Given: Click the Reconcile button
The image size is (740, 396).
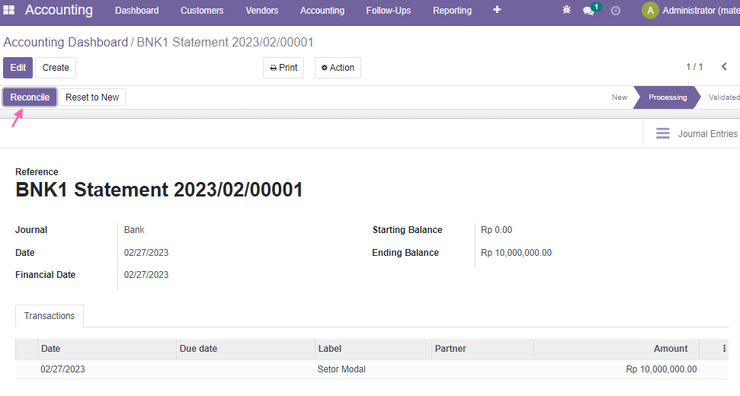Looking at the screenshot, I should point(30,97).
